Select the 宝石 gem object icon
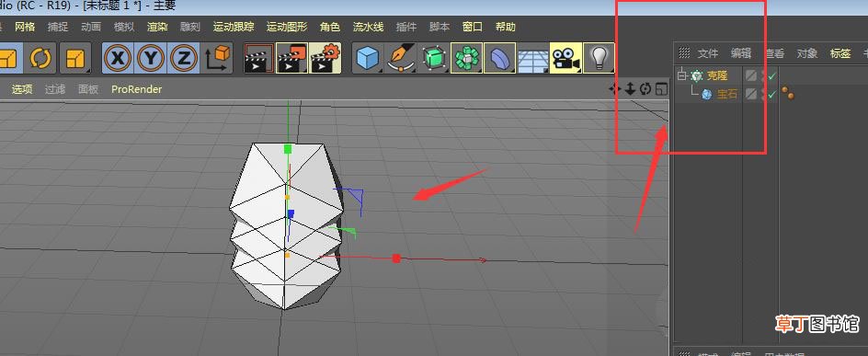 [x=706, y=94]
